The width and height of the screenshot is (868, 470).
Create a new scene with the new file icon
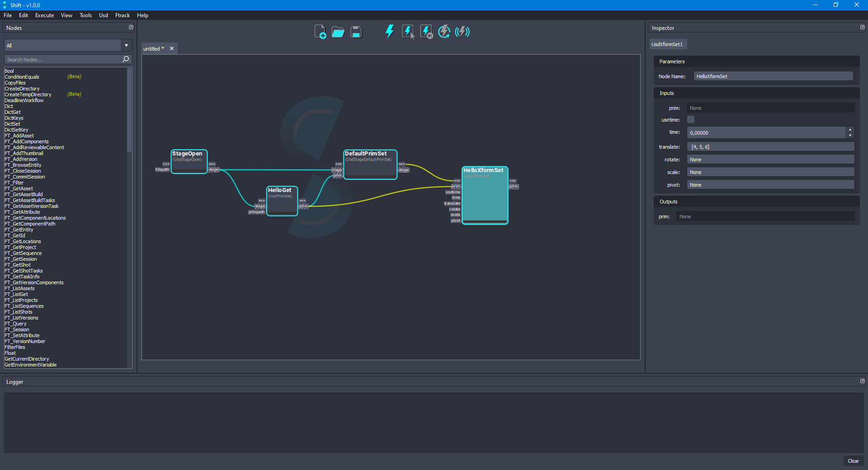[x=321, y=32]
